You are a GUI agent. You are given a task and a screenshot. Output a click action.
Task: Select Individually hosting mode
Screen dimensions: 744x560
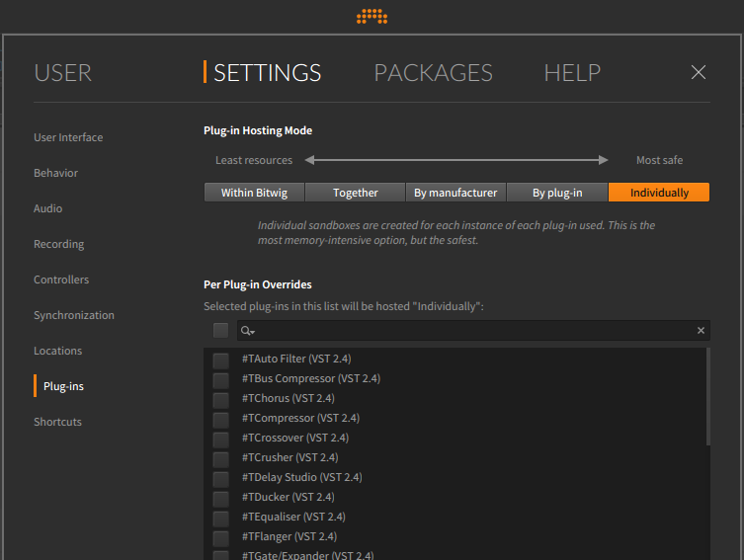pos(659,193)
